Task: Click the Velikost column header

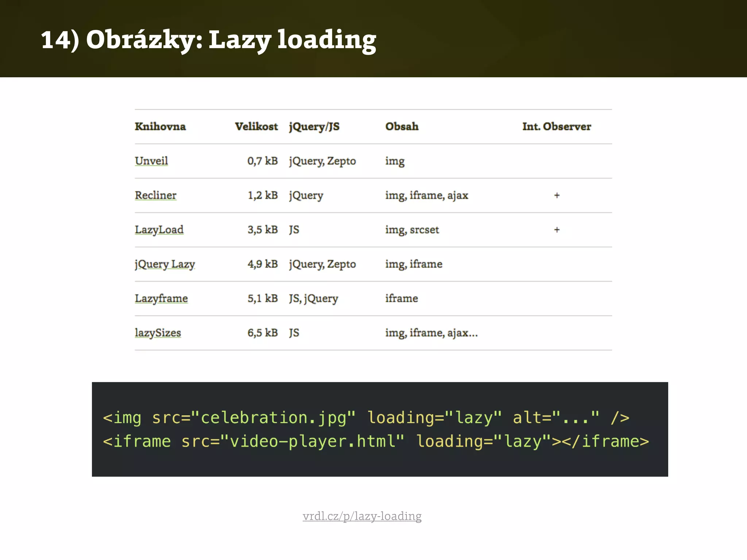Action: pos(256,127)
